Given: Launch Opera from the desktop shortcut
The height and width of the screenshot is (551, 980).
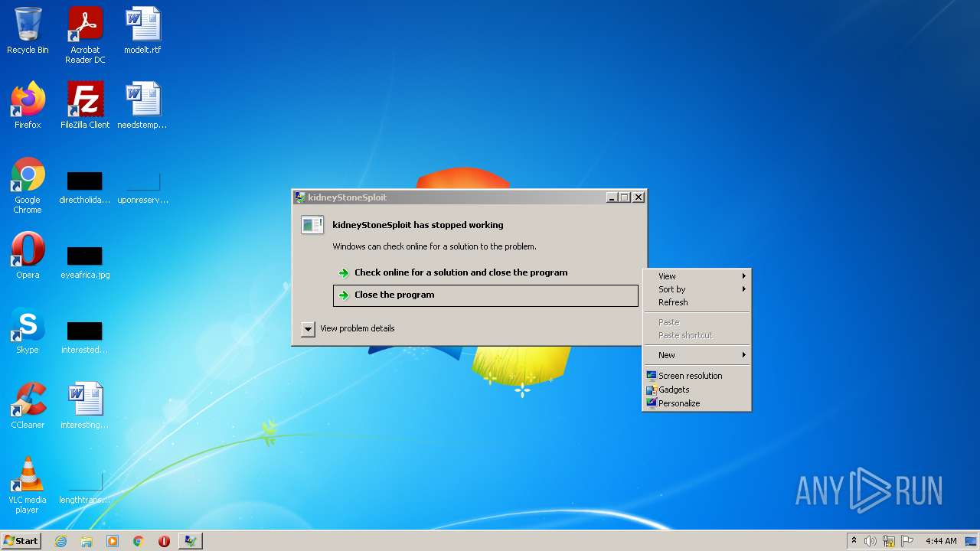Looking at the screenshot, I should [x=28, y=256].
